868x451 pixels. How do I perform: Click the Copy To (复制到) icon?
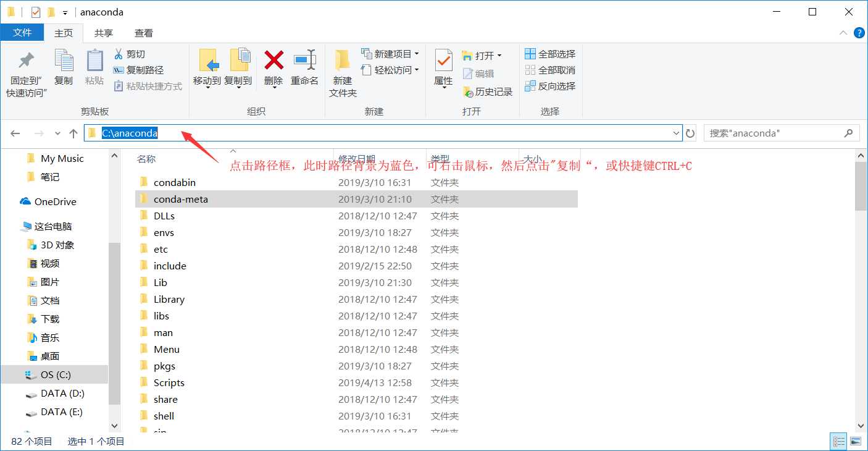tap(240, 60)
